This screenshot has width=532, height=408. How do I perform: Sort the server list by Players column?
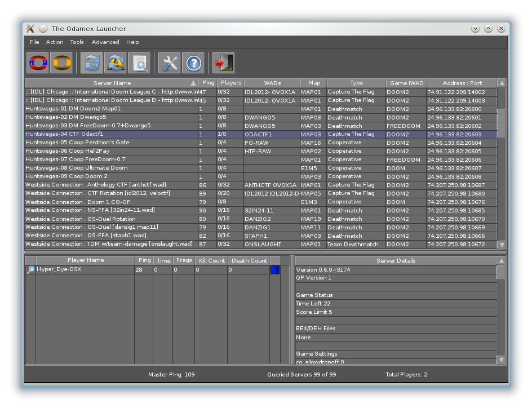tap(230, 83)
